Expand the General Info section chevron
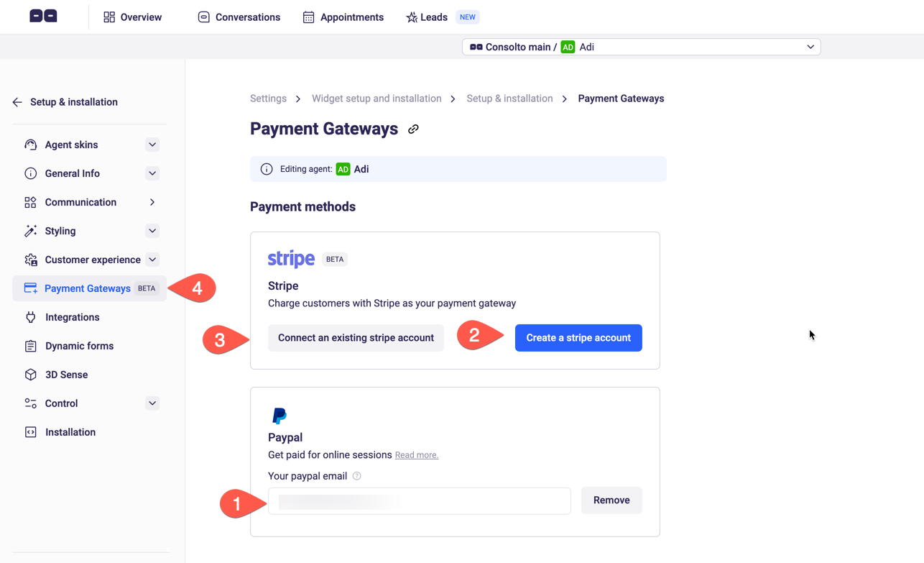Image resolution: width=924 pixels, height=563 pixels. pyautogui.click(x=152, y=173)
